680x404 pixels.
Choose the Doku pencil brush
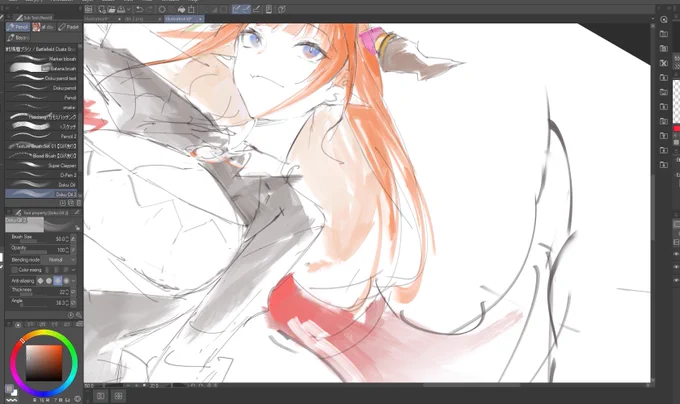tap(42, 88)
